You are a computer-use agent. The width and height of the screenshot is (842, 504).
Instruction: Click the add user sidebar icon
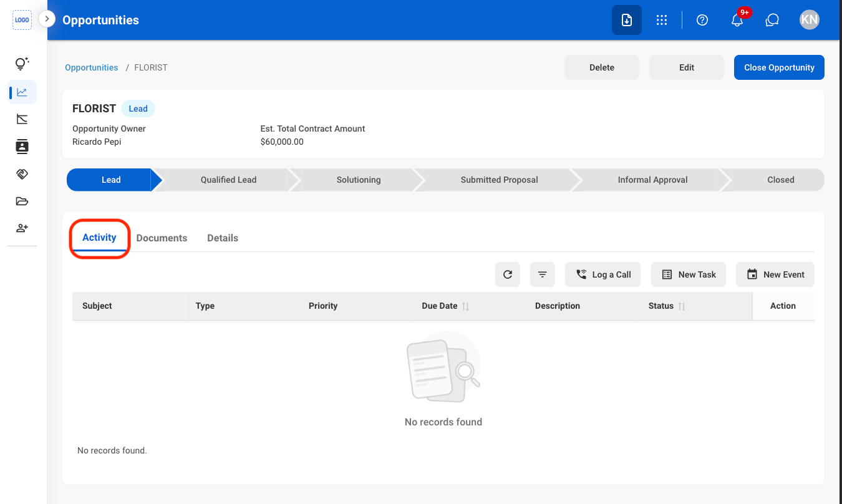tap(22, 228)
